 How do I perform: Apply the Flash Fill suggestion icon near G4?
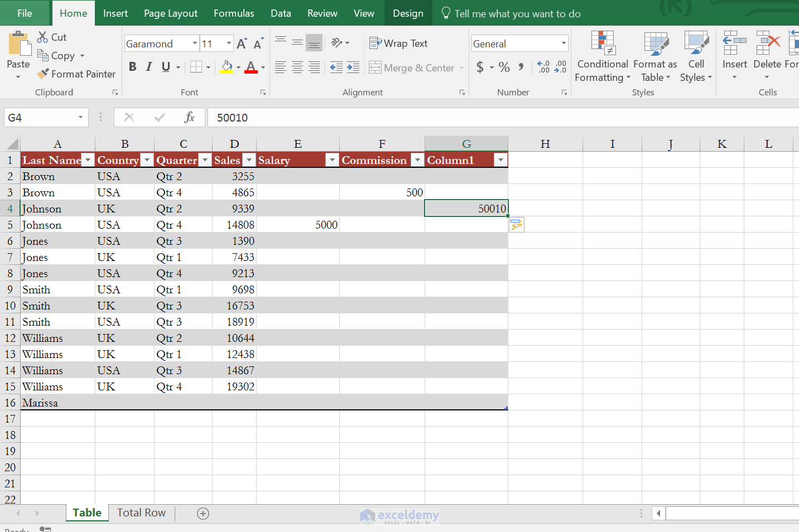[516, 224]
